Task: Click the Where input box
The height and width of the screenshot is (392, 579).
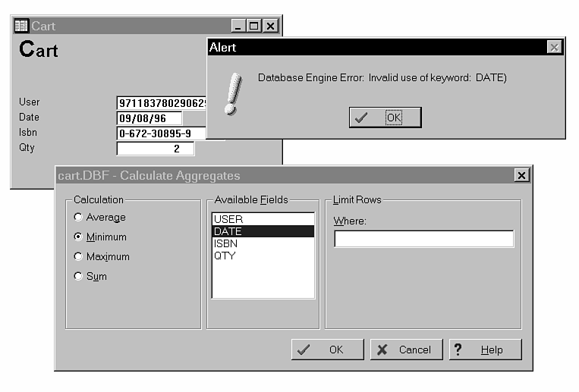Action: click(x=423, y=240)
